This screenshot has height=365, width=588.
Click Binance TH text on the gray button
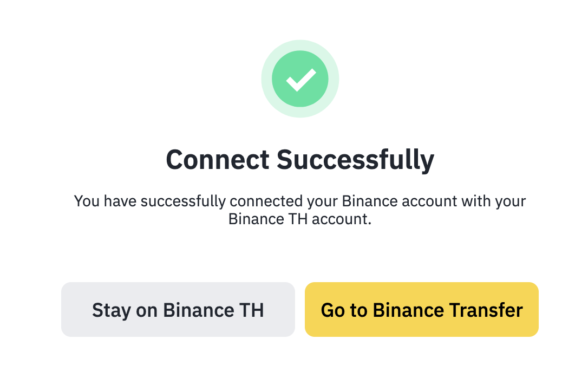coord(213,310)
